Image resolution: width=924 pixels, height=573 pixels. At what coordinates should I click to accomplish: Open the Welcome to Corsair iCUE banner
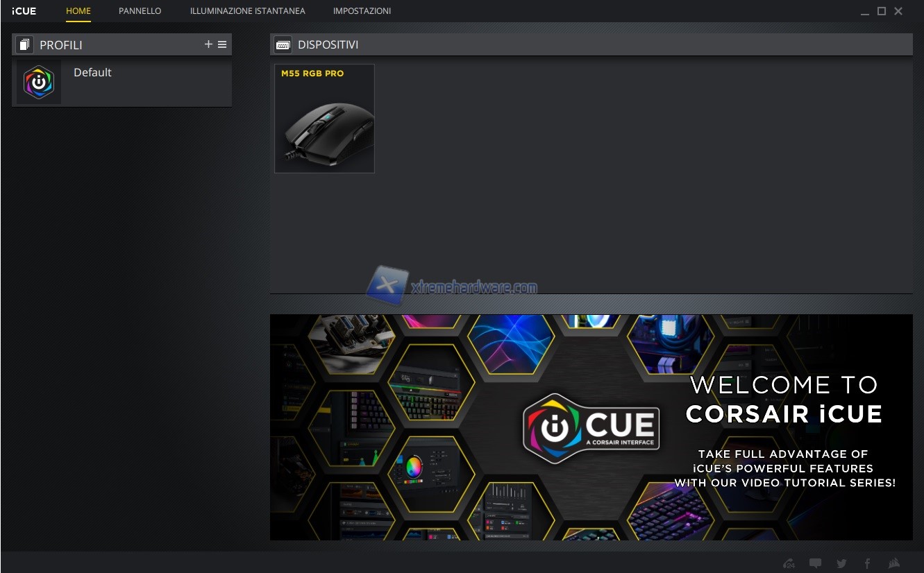click(591, 427)
